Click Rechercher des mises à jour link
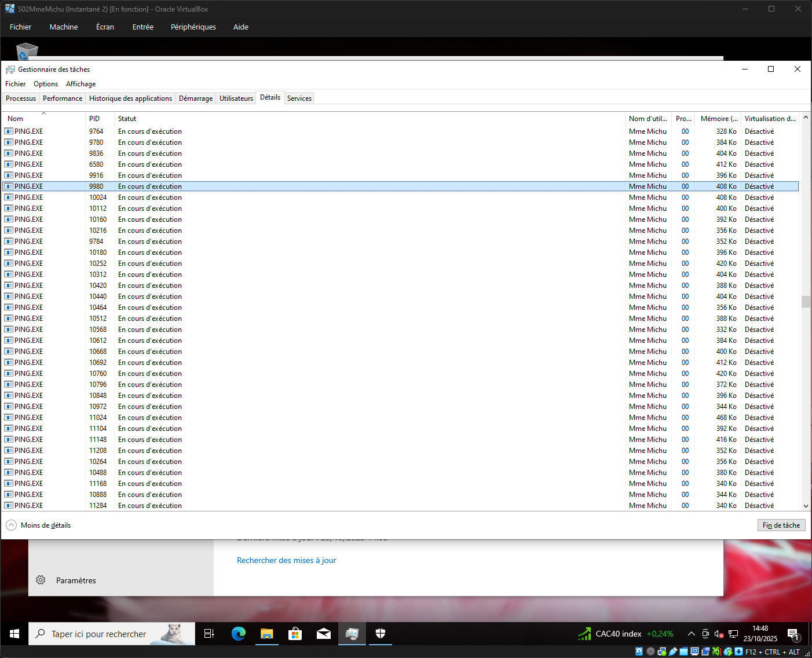This screenshot has height=658, width=812. click(286, 560)
